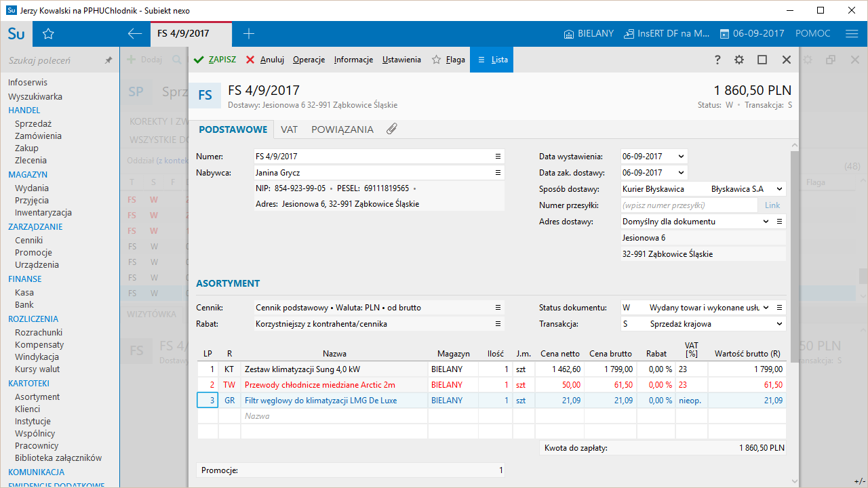Save the document with ZAPISZ
This screenshot has height=488, width=868.
[215, 60]
